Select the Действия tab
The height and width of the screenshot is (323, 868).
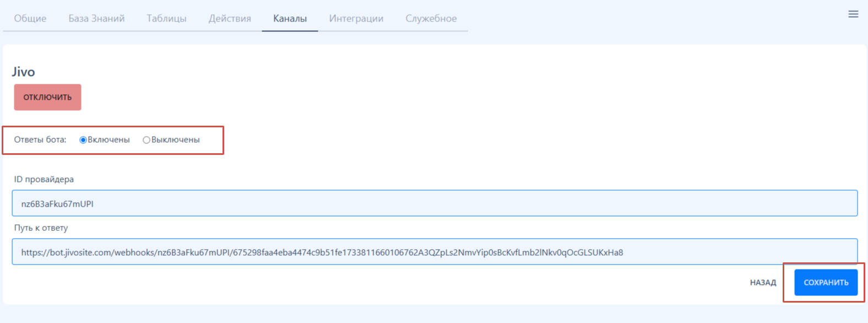(x=230, y=18)
